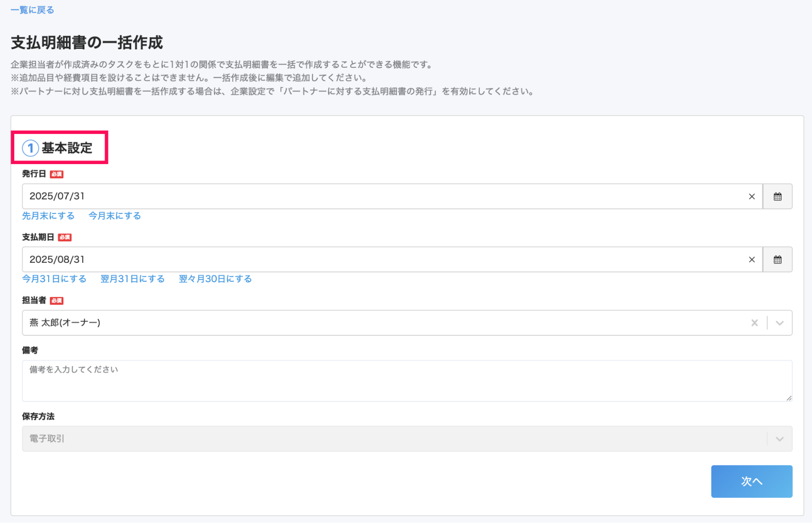Click the 次へ button
This screenshot has width=812, height=523.
tap(751, 481)
